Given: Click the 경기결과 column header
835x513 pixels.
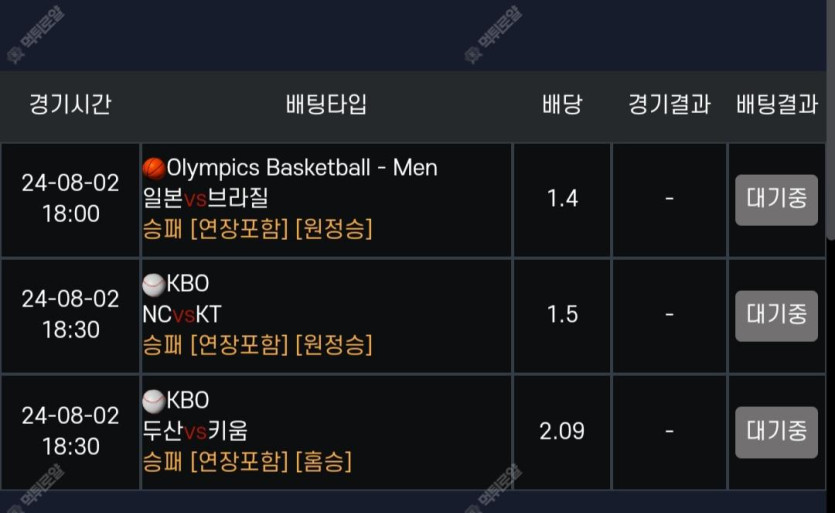Looking at the screenshot, I should (670, 104).
